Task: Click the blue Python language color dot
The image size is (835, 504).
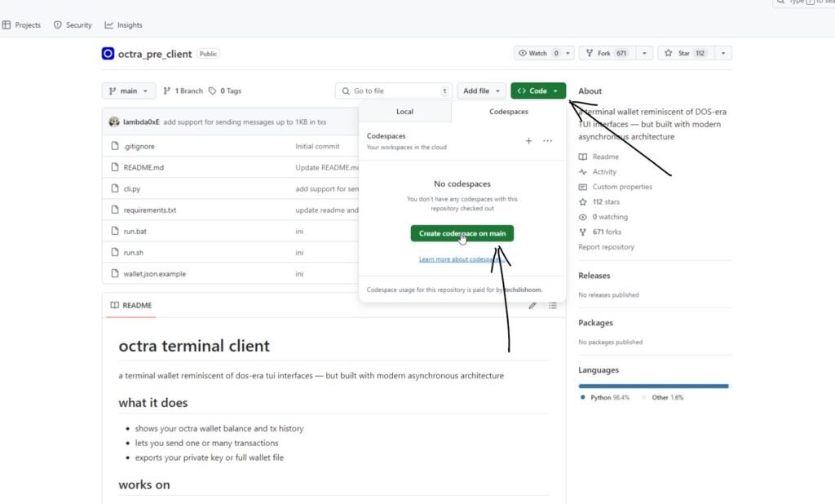Action: coord(582,397)
